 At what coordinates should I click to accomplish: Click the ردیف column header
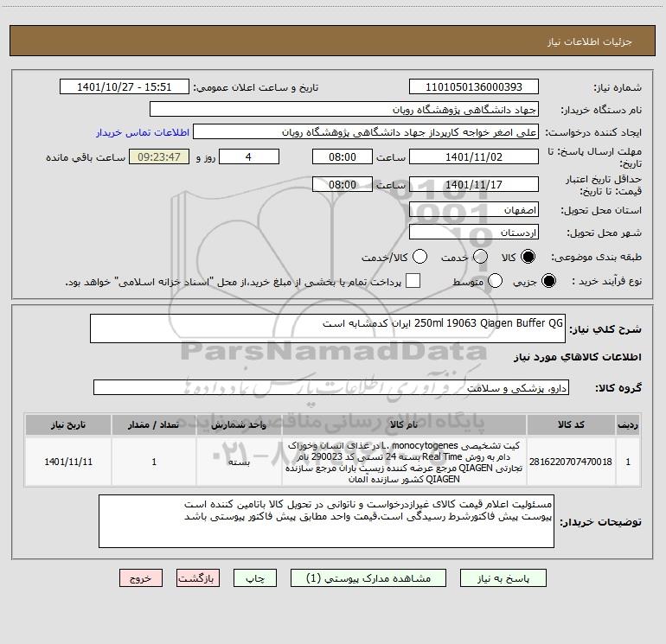click(628, 424)
